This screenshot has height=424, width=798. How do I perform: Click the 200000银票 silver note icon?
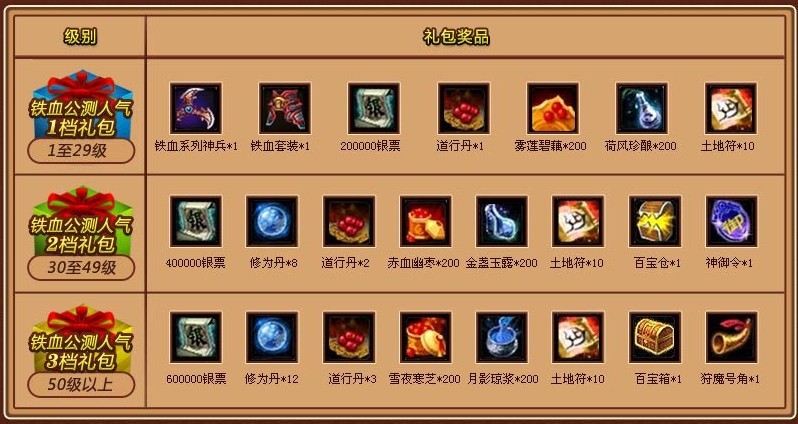pos(374,108)
